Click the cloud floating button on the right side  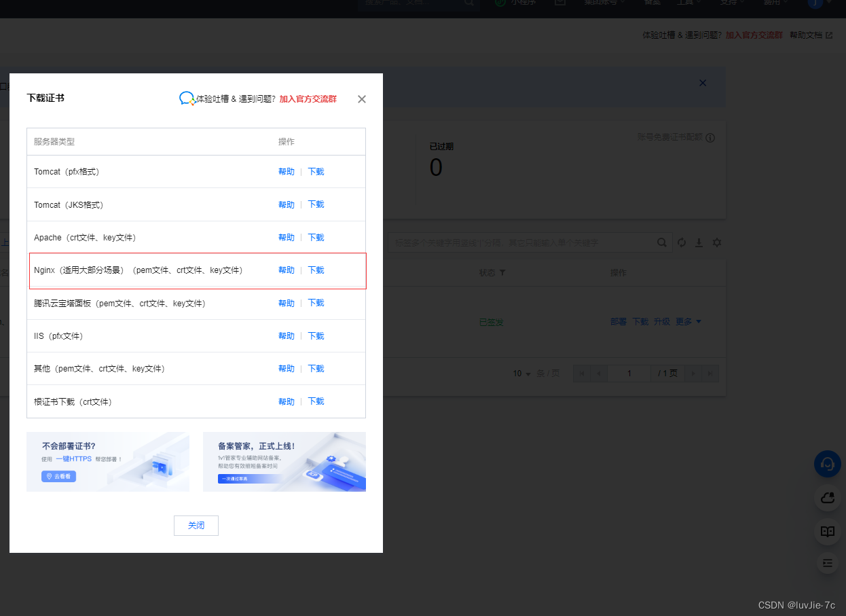tap(828, 498)
